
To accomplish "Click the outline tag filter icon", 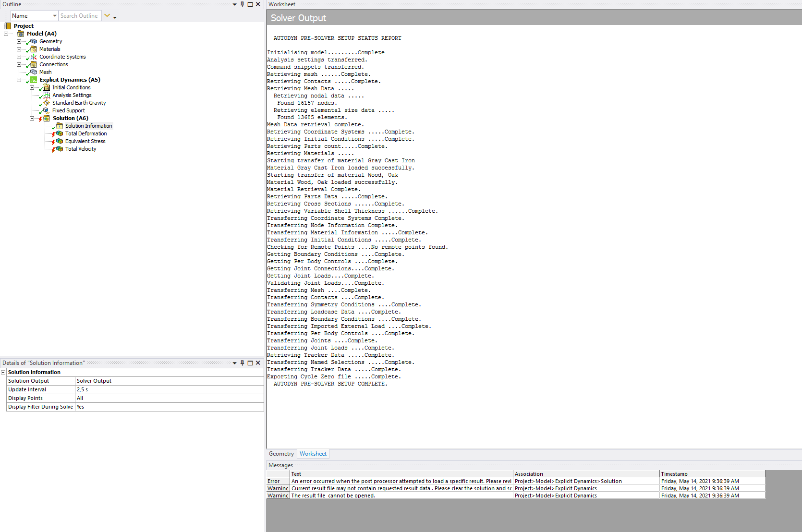I will pyautogui.click(x=107, y=16).
